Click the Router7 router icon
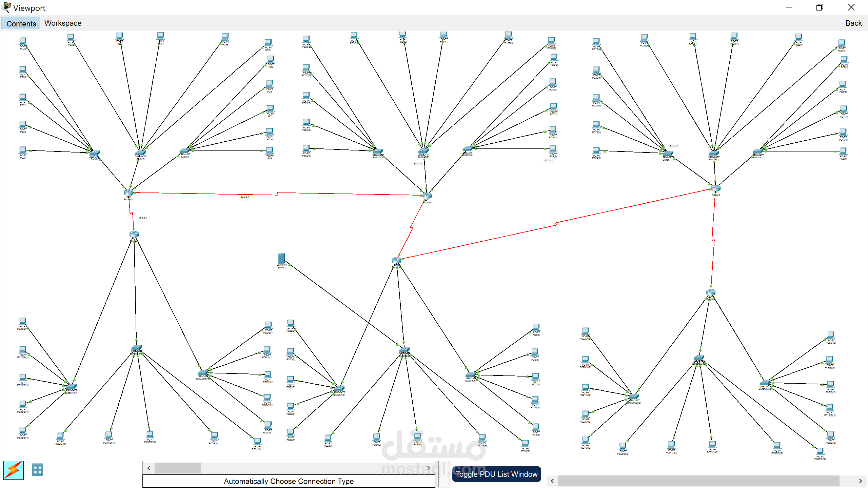The width and height of the screenshot is (868, 488). (427, 196)
